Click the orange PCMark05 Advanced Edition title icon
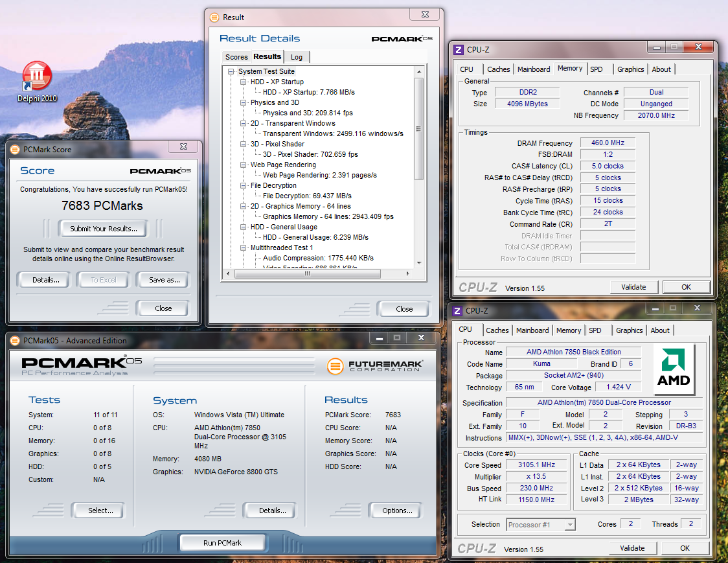The height and width of the screenshot is (563, 728). [x=15, y=341]
